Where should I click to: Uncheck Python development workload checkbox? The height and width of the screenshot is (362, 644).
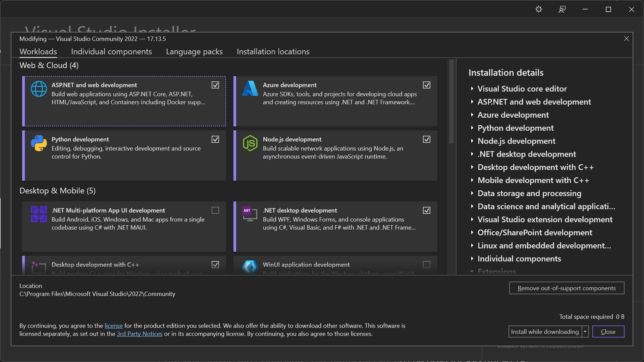point(215,139)
